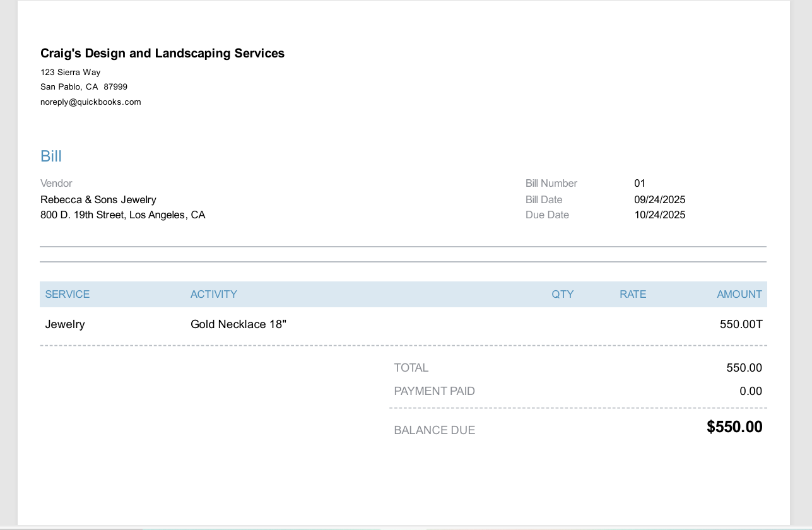This screenshot has width=812, height=530.
Task: Click vendor name Rebecca & Sons Jewelry
Action: (x=98, y=200)
